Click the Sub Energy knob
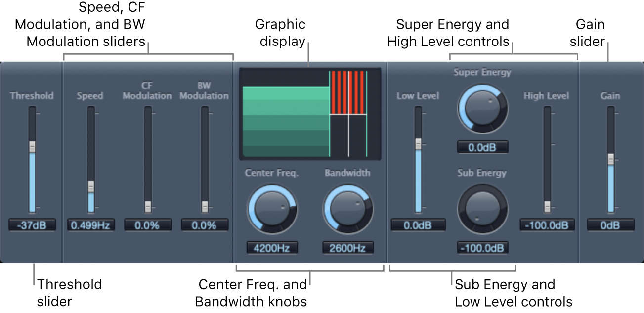 (x=482, y=210)
